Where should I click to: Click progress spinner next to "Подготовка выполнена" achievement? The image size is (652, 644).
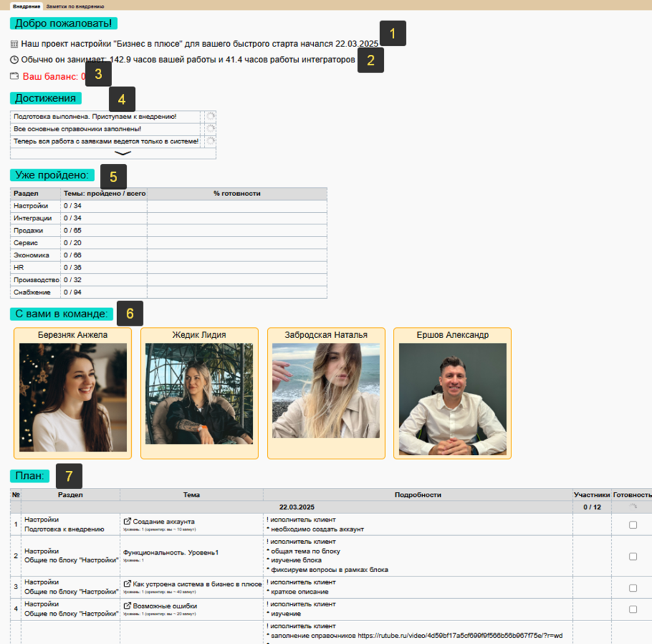[210, 116]
